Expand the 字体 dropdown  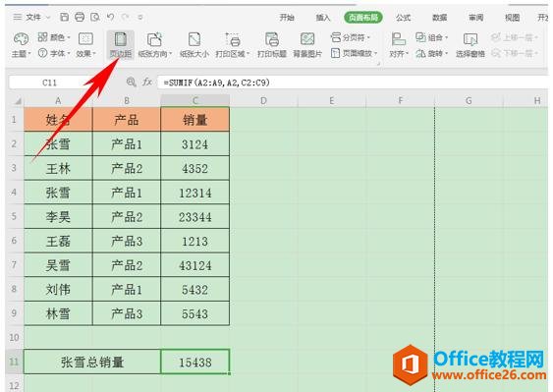coord(54,53)
